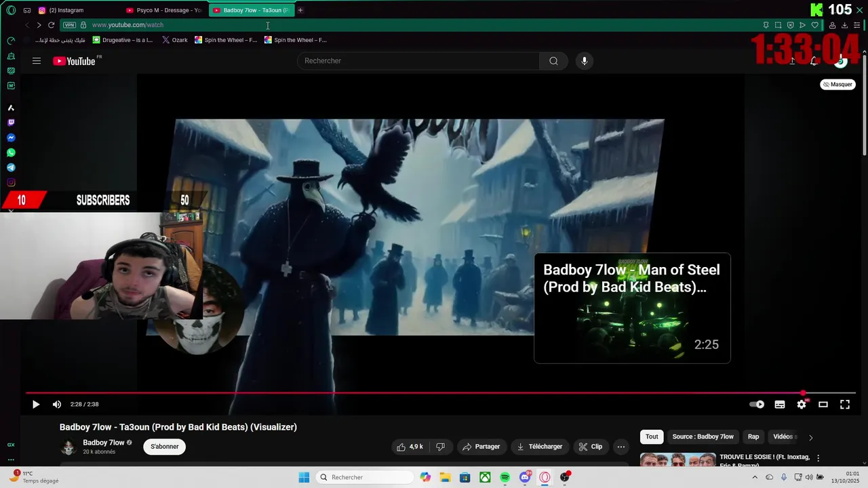Open a new browser tab

[300, 10]
